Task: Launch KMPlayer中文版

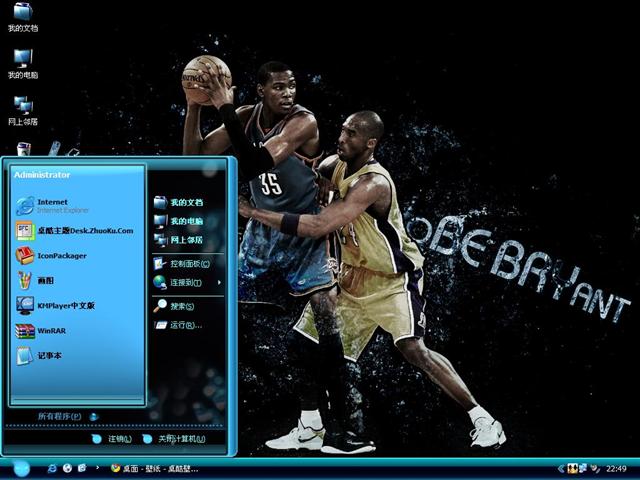Action: click(56, 306)
